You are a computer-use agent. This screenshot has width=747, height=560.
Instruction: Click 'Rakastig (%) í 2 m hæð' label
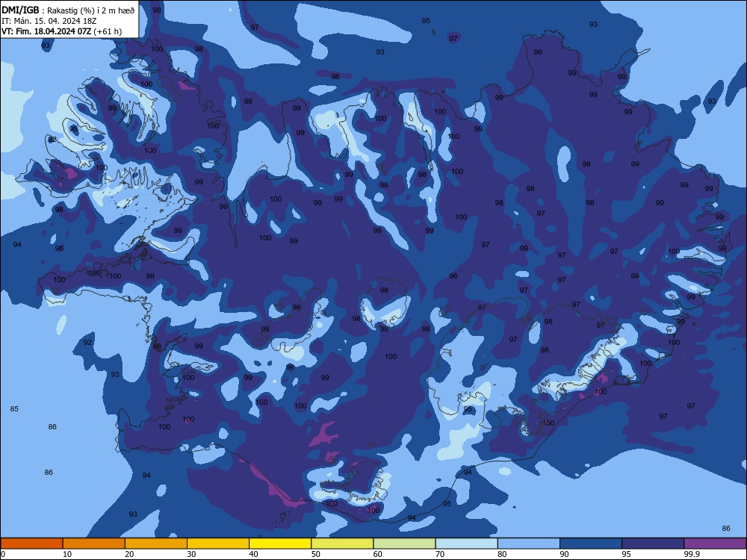pyautogui.click(x=90, y=10)
